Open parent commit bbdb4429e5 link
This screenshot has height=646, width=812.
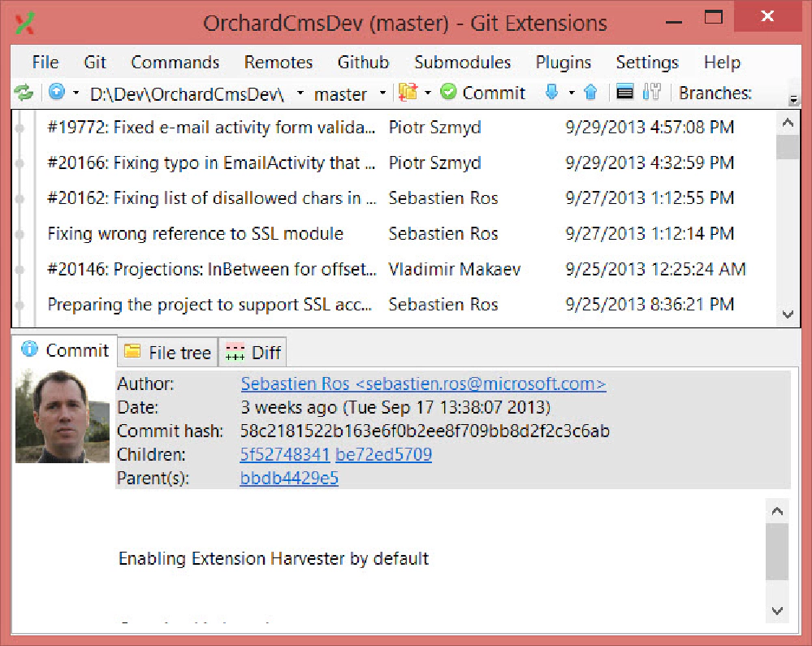pyautogui.click(x=289, y=478)
